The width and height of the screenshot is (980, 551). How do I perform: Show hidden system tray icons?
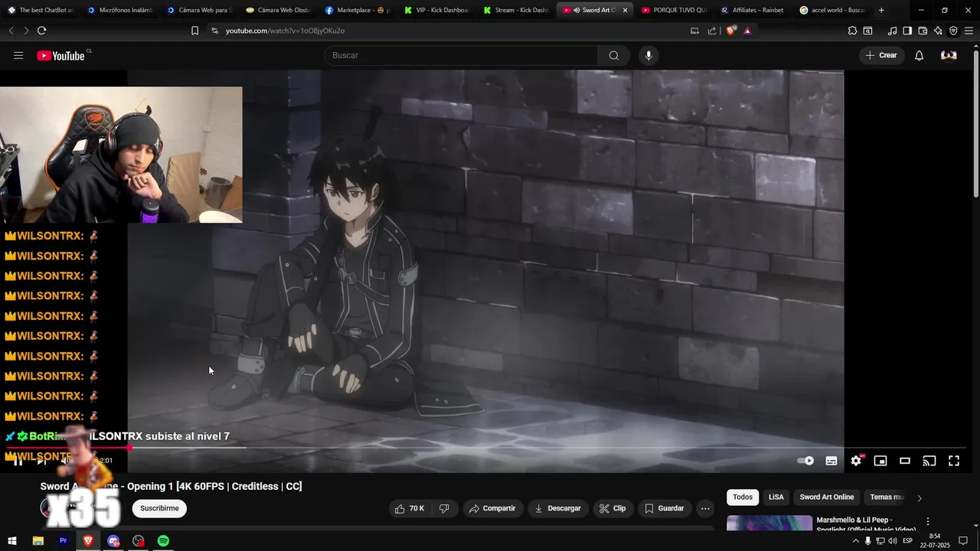855,541
